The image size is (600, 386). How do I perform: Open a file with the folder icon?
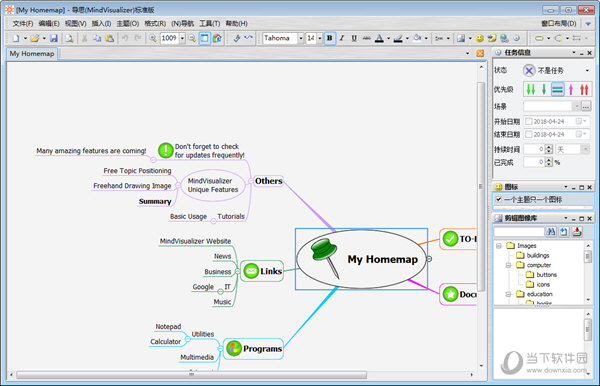click(x=35, y=38)
